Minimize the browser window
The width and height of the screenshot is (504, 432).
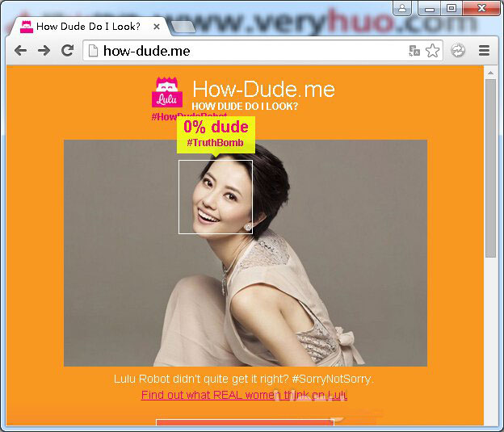point(430,8)
